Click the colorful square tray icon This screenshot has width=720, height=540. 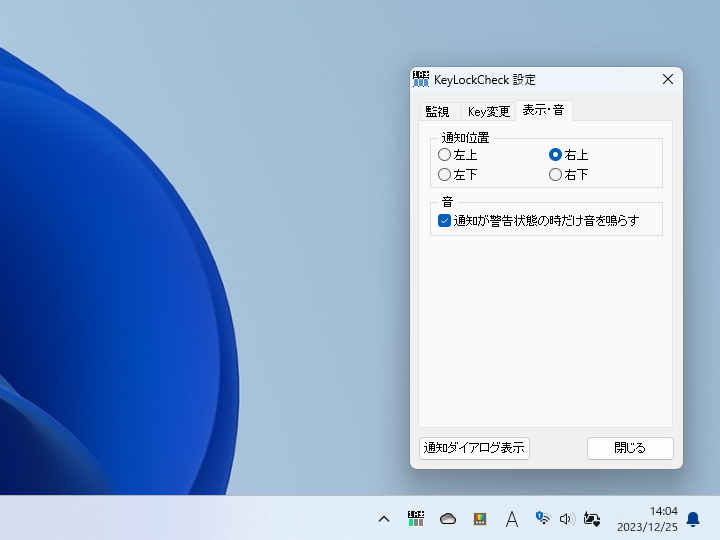click(x=480, y=519)
